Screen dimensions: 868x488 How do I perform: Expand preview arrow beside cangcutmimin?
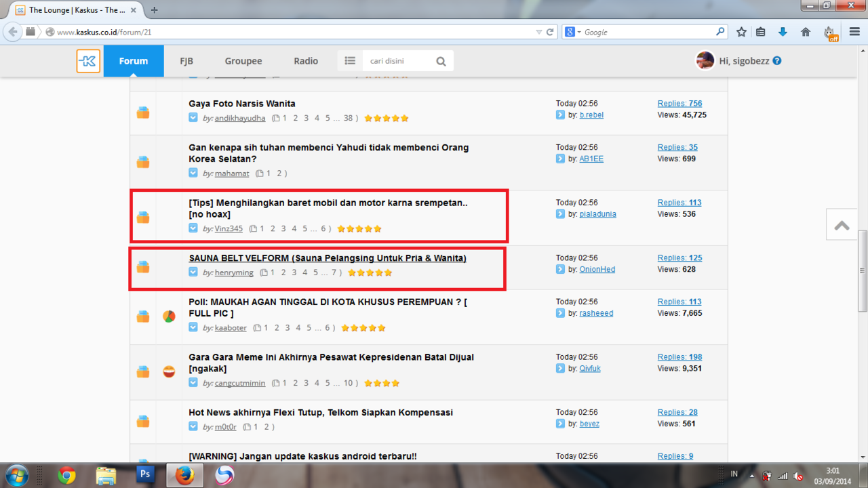click(x=193, y=383)
